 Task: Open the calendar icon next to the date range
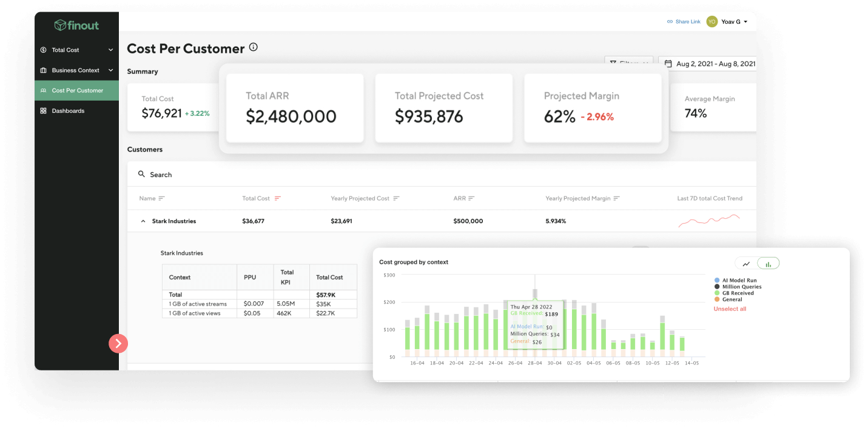tap(668, 63)
